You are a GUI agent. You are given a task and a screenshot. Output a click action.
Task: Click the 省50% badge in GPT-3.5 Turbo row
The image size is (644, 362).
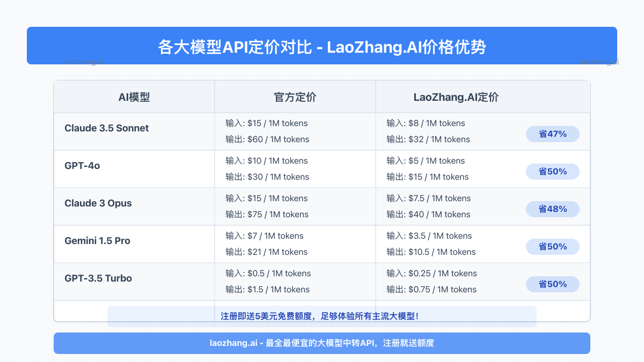point(553,284)
